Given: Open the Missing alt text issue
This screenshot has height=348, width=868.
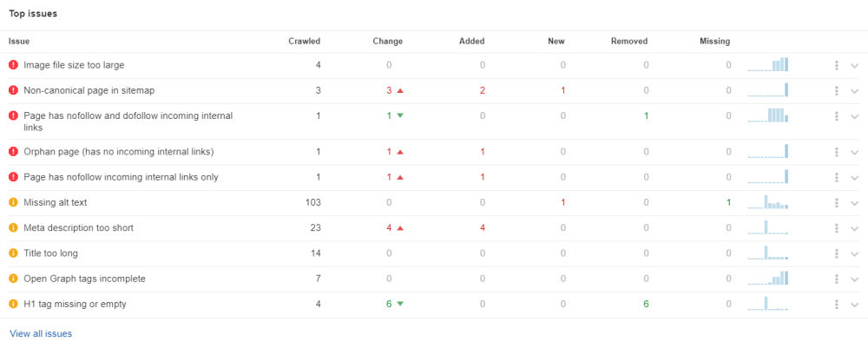Looking at the screenshot, I should click(56, 203).
